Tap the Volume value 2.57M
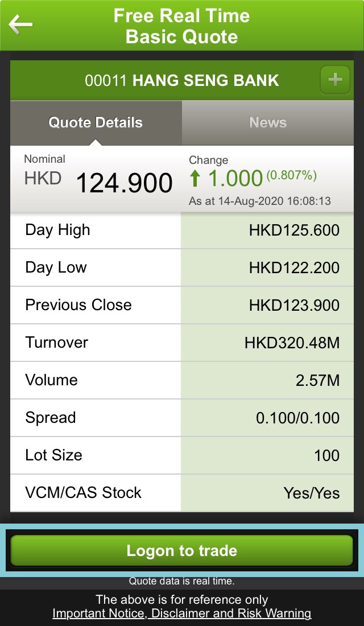Image resolution: width=364 pixels, height=626 pixels. coord(317,380)
